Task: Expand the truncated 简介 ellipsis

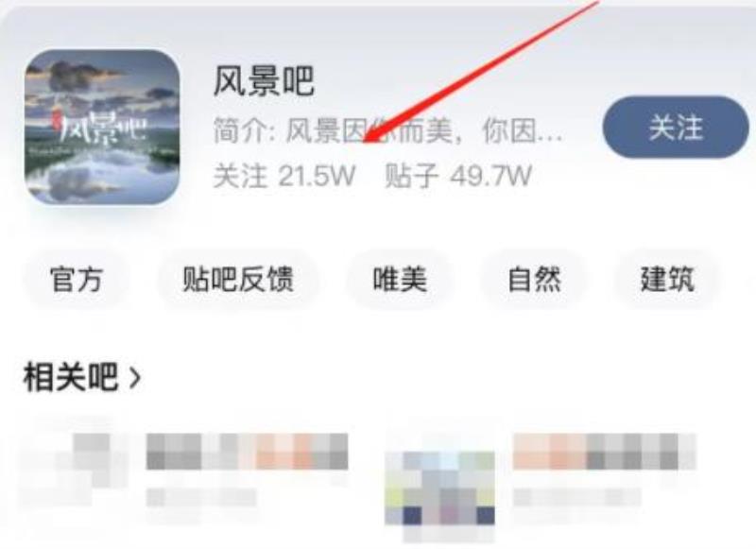Action: click(550, 132)
